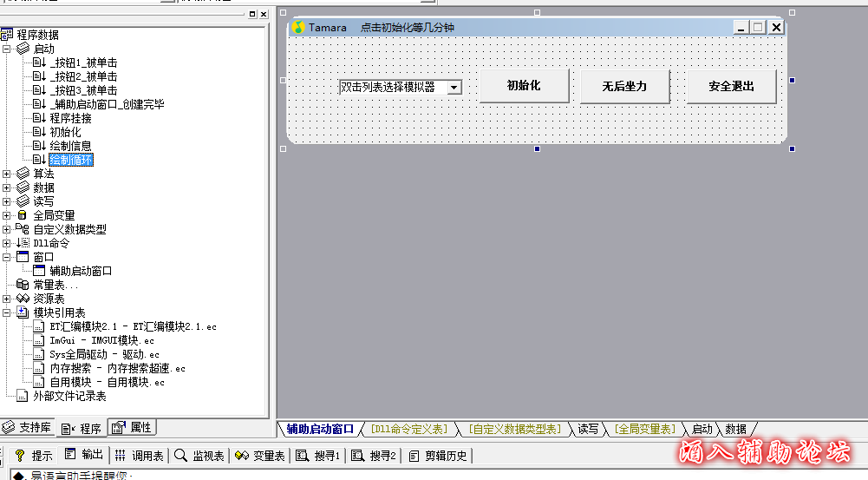Click the 常量表 icon
Screen dimensions: 868x480
click(x=23, y=285)
